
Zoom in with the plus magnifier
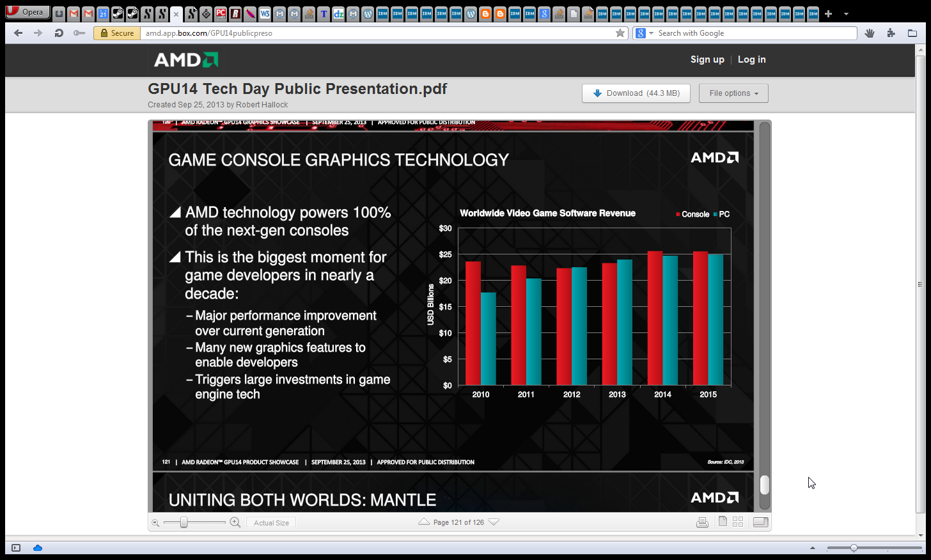[235, 522]
